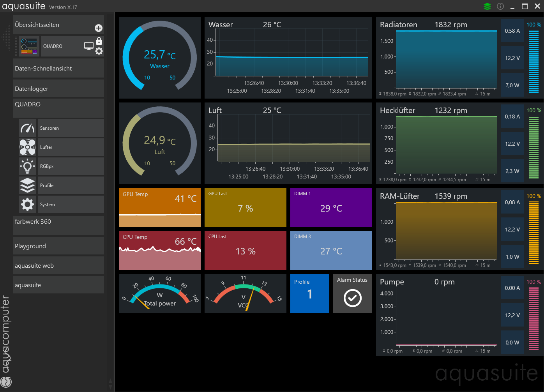Click the Luft temperature ring gauge

160,143
